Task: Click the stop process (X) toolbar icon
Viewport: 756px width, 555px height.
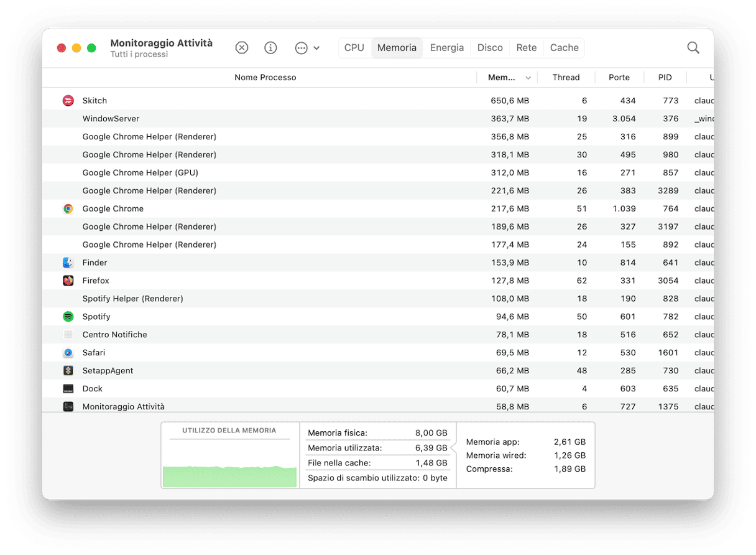Action: 242,48
